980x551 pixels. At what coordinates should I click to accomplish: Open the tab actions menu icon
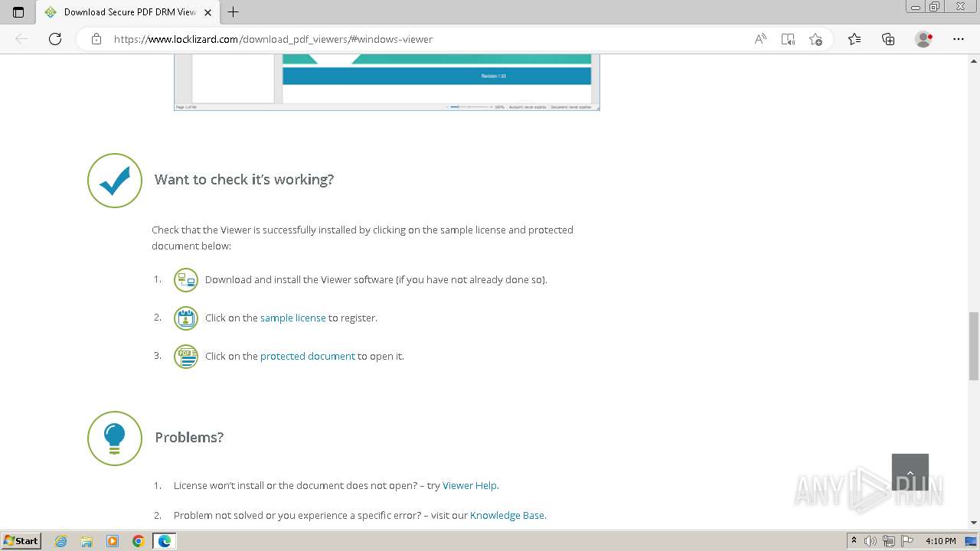point(18,12)
